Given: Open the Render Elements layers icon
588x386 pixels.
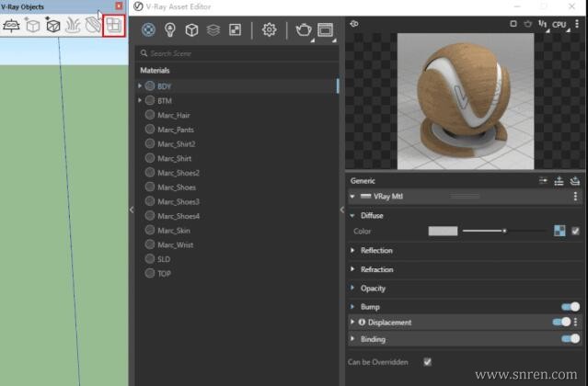Looking at the screenshot, I should pyautogui.click(x=213, y=29).
